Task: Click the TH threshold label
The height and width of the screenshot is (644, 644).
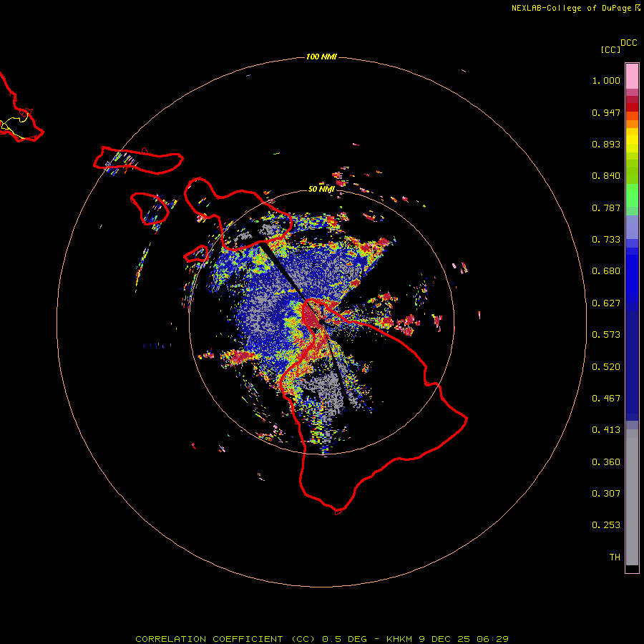Action: click(615, 557)
